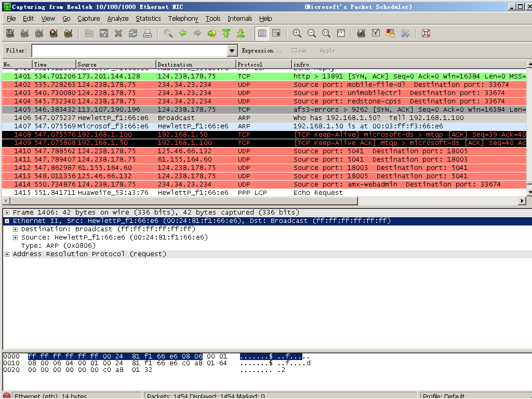532x399 pixels.
Task: Open coloring rules editor icon
Action: click(x=391, y=33)
